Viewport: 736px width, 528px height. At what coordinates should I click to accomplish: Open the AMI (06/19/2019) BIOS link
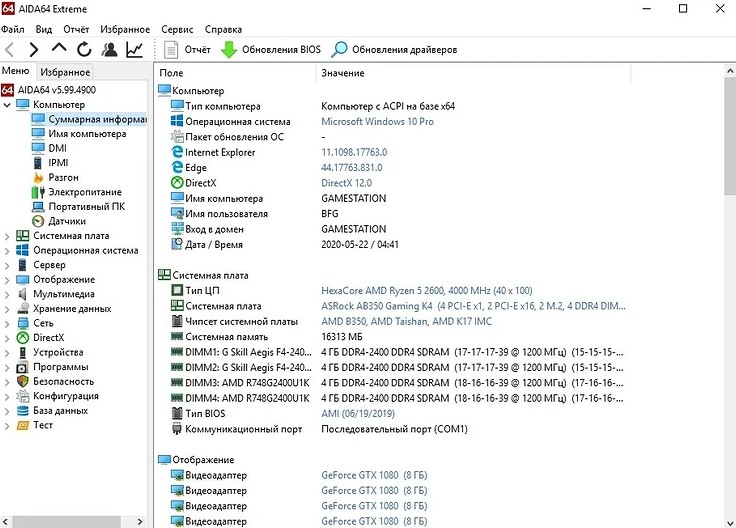(358, 413)
